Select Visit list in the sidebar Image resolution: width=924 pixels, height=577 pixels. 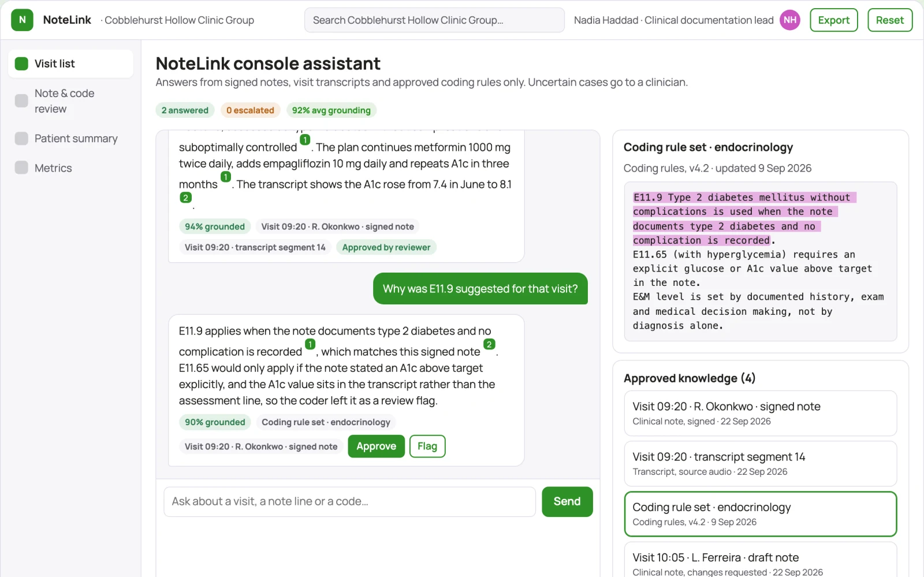coord(70,64)
